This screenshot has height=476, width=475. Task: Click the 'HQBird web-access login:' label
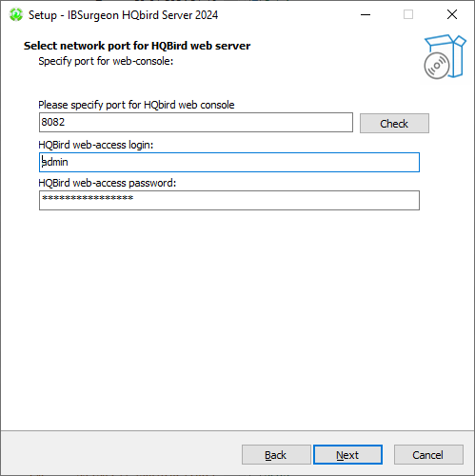click(x=96, y=145)
